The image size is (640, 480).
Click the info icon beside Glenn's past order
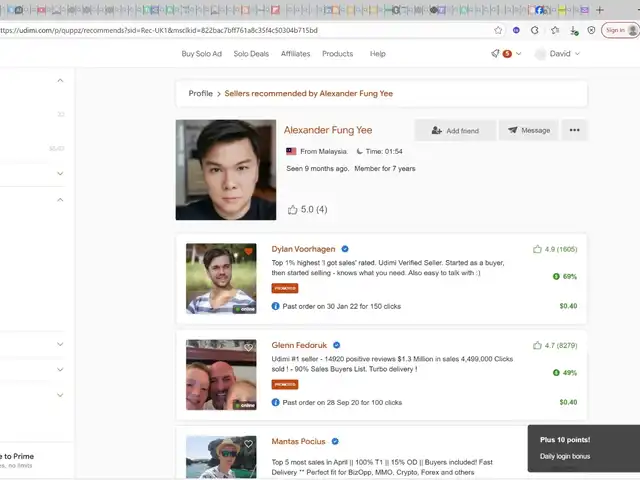tap(276, 402)
